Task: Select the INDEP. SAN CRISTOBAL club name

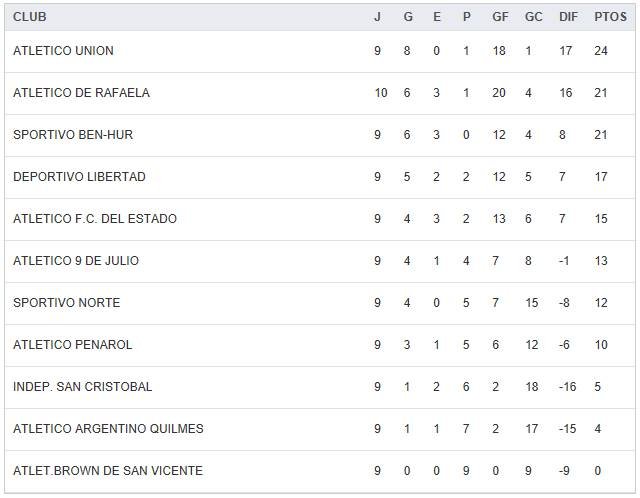Action: coord(83,387)
